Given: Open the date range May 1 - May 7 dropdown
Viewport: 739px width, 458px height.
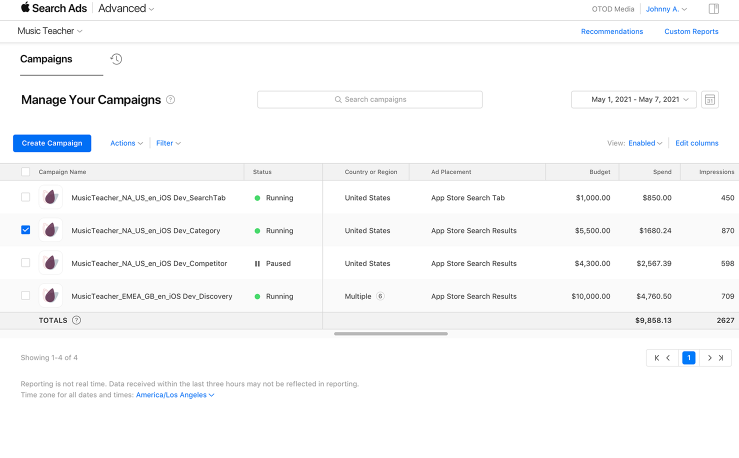Looking at the screenshot, I should 633,99.
